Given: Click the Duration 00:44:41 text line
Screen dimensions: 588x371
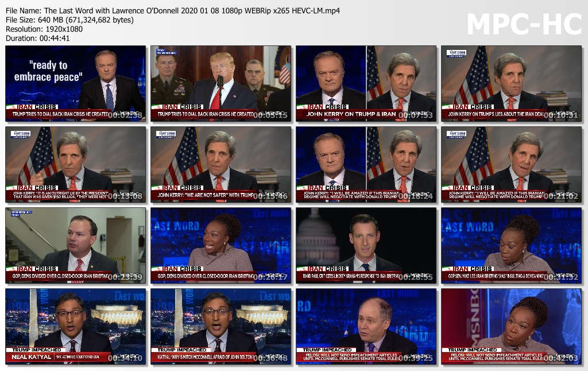Looking at the screenshot, I should point(37,38).
